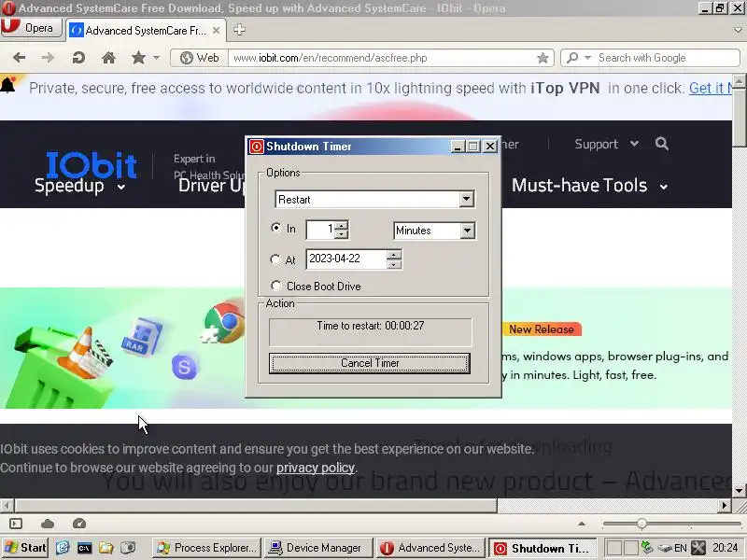Expand the zoom options arrow in status bar
The image size is (747, 560).
point(581,524)
